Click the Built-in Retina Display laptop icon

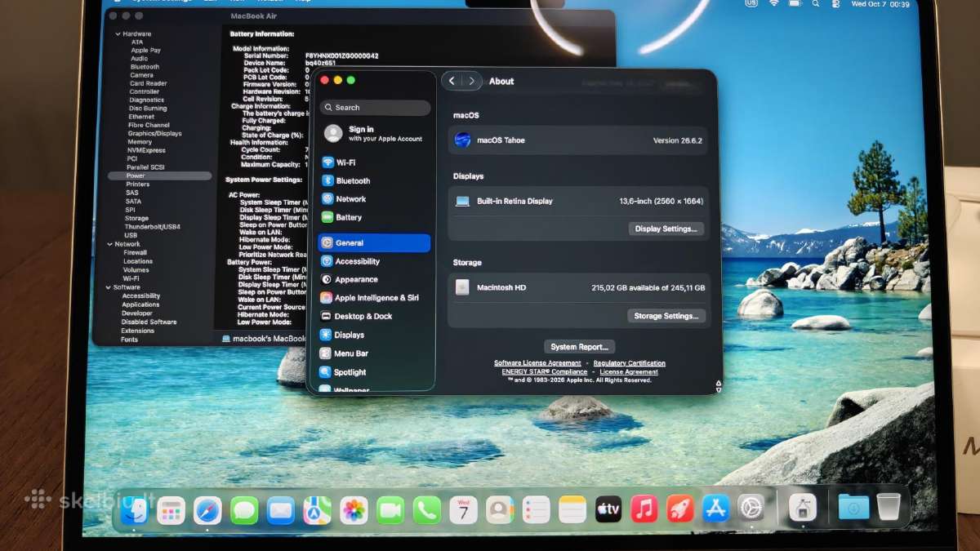[462, 201]
